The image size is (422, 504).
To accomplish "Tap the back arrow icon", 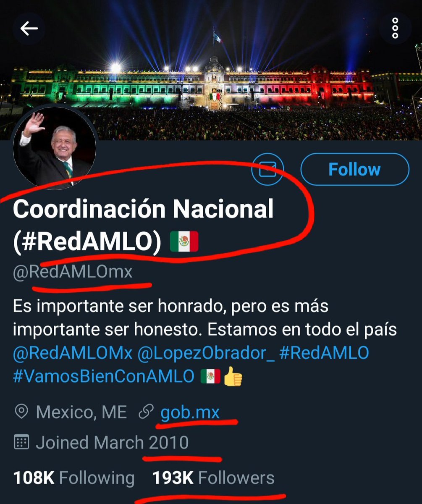I will [x=29, y=29].
